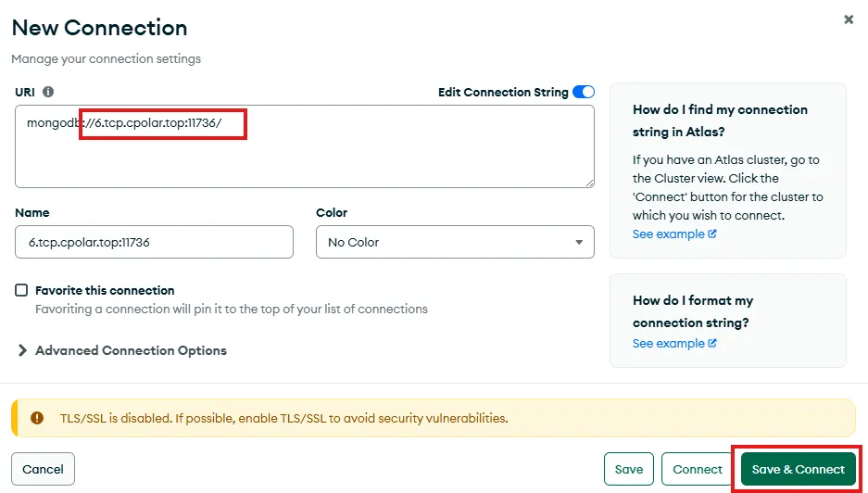
Task: Expand Advanced Connection Options
Action: [x=121, y=350]
